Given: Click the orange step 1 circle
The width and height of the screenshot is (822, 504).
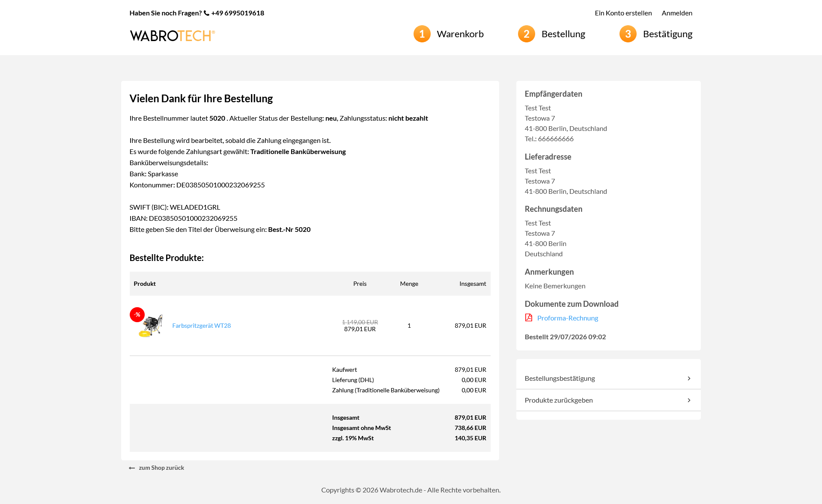Looking at the screenshot, I should click(422, 34).
